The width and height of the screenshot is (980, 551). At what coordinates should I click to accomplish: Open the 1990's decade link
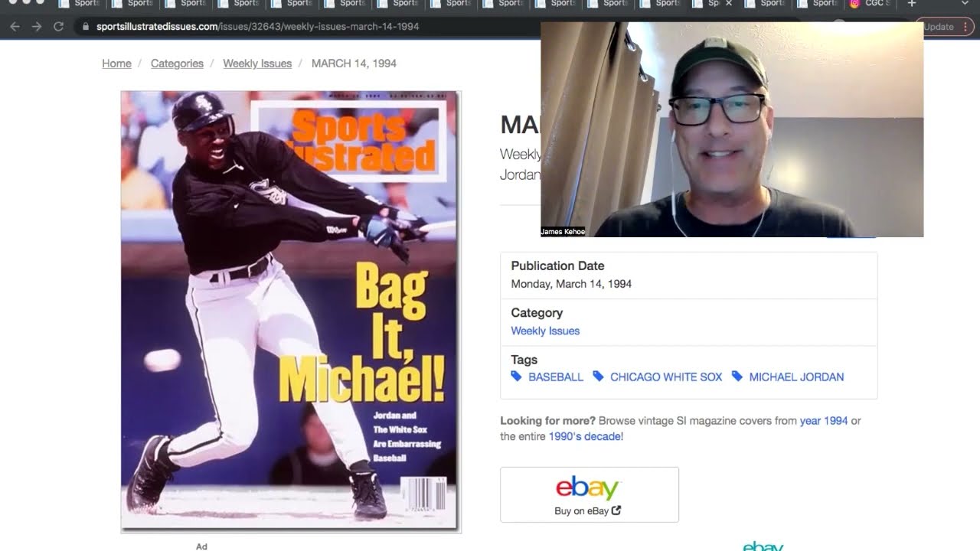pyautogui.click(x=585, y=437)
